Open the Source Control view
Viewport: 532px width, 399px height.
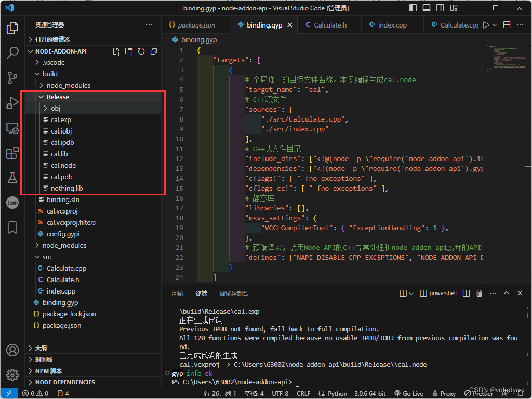click(12, 77)
